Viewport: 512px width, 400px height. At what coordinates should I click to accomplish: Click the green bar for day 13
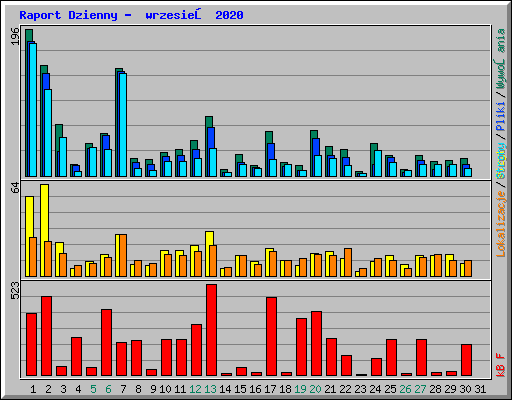[x=209, y=146]
